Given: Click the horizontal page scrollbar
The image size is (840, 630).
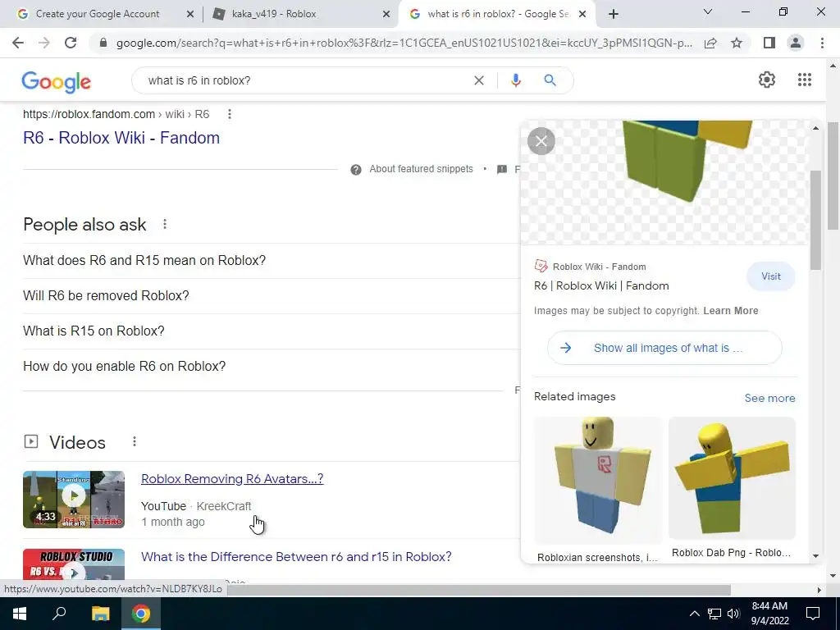Looking at the screenshot, I should pos(479,590).
